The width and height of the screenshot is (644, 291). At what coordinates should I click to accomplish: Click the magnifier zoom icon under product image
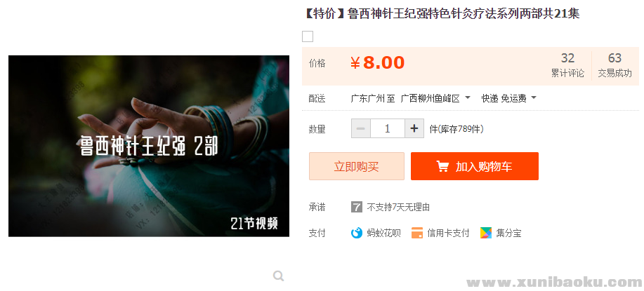(x=279, y=276)
